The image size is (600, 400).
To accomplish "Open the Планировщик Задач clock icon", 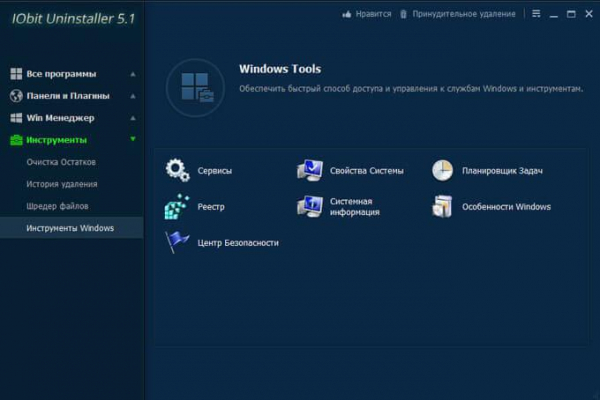I will pos(442,170).
